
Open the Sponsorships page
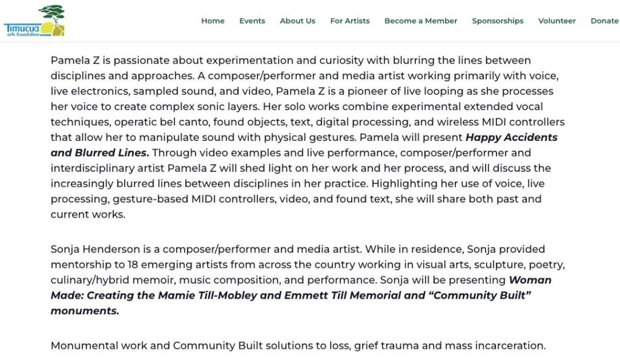coord(497,21)
